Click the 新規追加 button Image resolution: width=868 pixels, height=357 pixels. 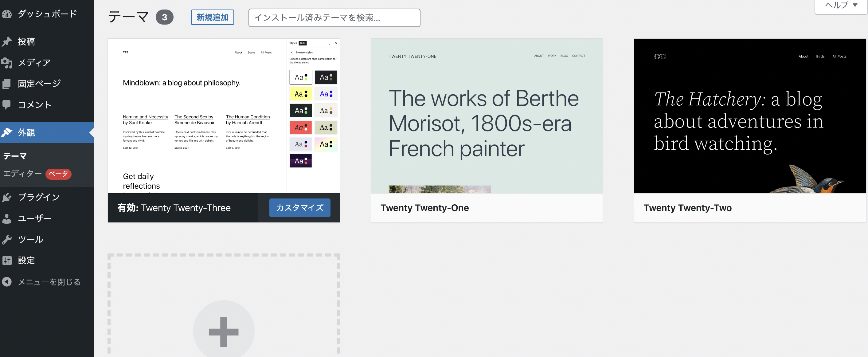[x=212, y=17]
